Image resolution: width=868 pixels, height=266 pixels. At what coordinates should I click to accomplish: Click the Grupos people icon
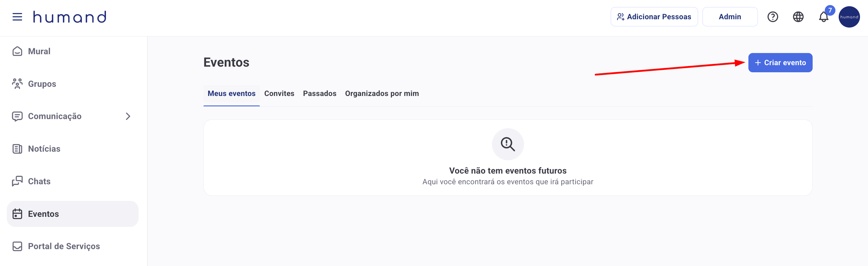click(x=17, y=84)
